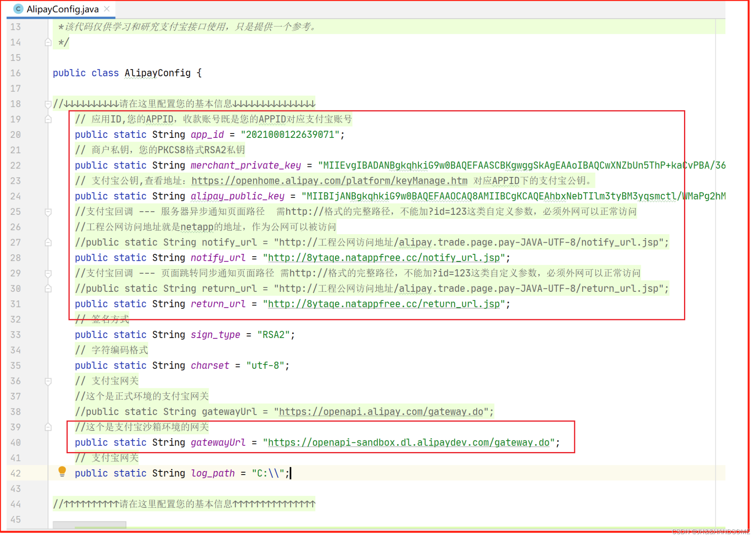
Task: Click the 正式环境 comment on line 37
Action: coord(142,397)
